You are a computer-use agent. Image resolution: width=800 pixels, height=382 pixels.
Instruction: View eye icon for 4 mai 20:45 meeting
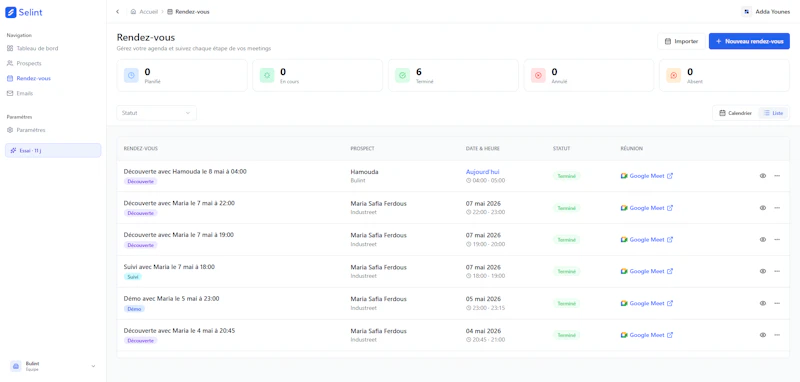pos(763,335)
